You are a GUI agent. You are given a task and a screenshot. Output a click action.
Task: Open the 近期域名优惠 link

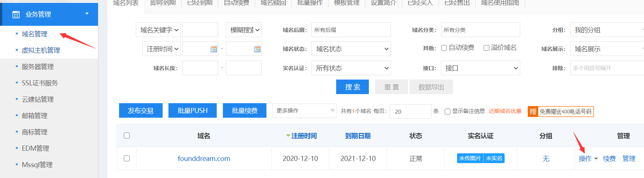(505, 111)
